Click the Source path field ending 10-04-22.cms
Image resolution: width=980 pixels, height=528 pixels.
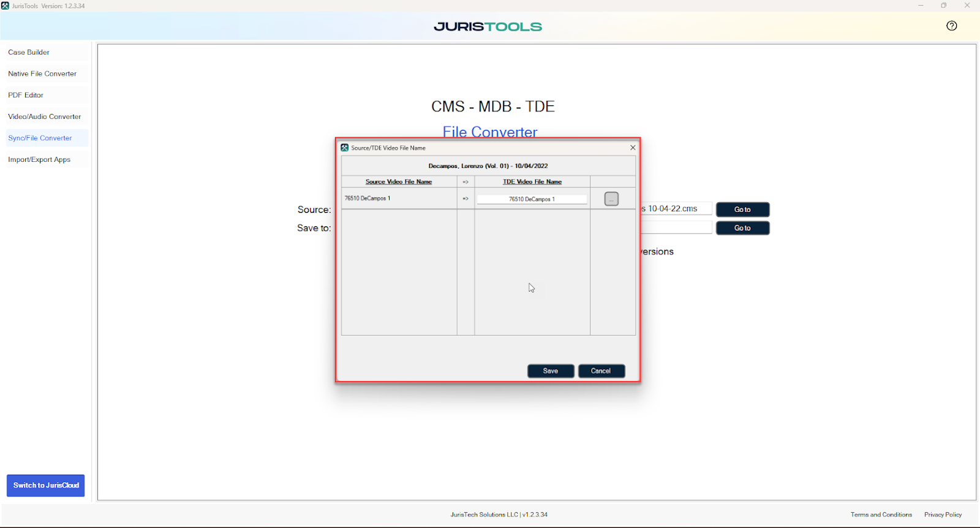676,209
